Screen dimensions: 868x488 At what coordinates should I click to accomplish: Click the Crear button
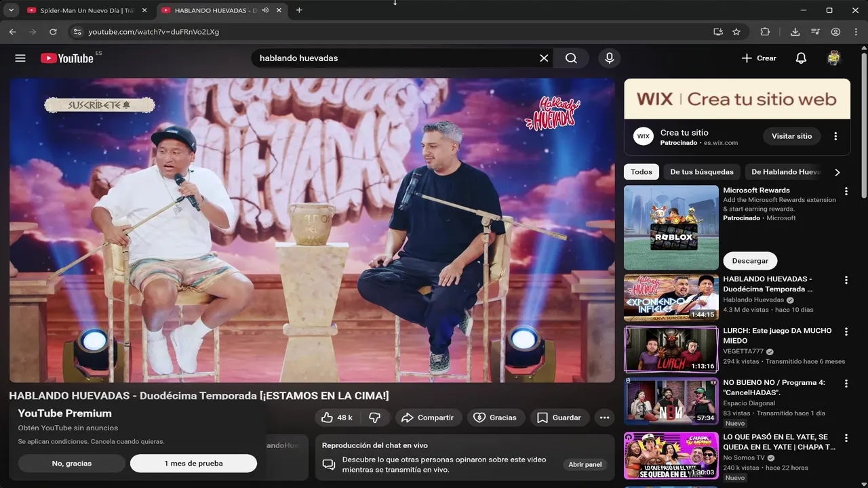(759, 58)
